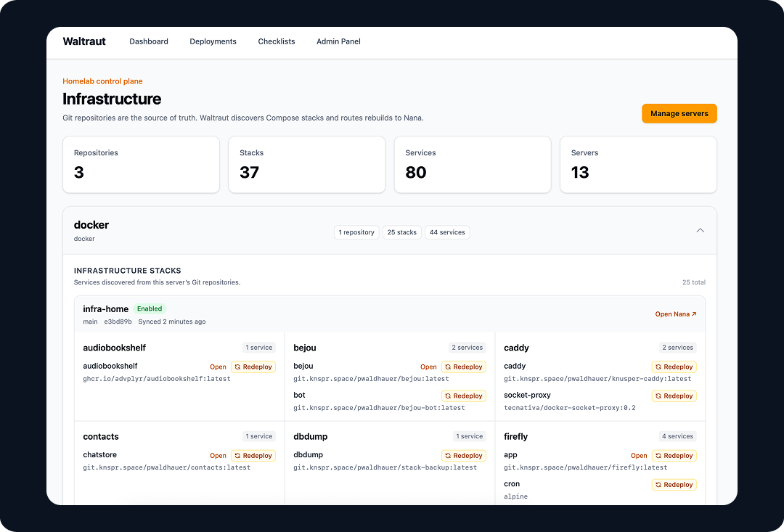
Task: Redeploy the socket-proxy service
Action: pyautogui.click(x=674, y=396)
